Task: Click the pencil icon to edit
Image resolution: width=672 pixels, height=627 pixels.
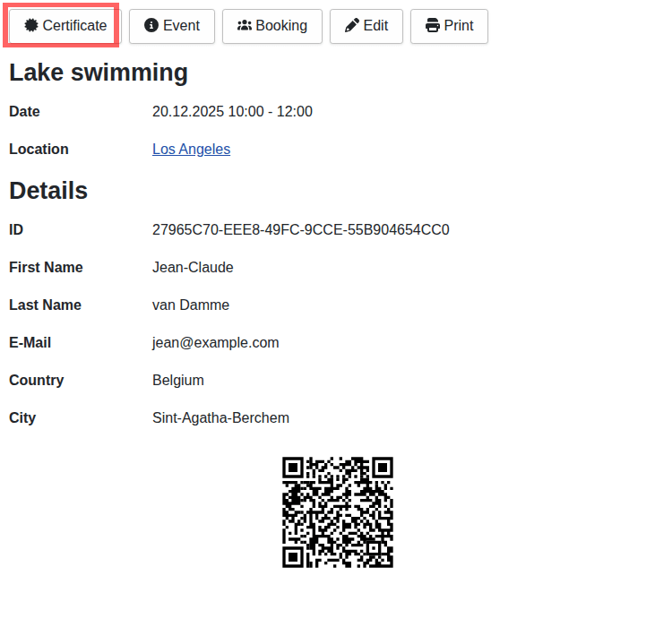Action: [x=352, y=26]
